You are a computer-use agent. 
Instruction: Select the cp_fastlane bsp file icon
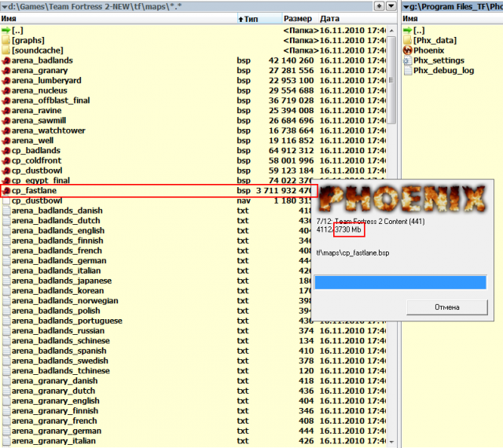pos(6,190)
